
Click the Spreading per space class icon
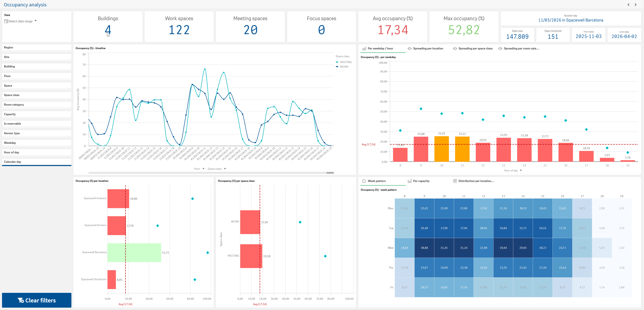pos(455,49)
